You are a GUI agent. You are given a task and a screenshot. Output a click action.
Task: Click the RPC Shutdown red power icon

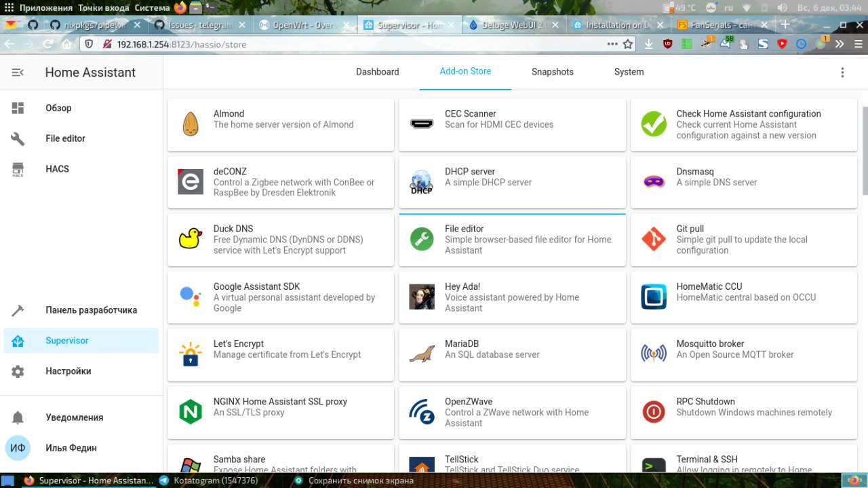click(654, 412)
